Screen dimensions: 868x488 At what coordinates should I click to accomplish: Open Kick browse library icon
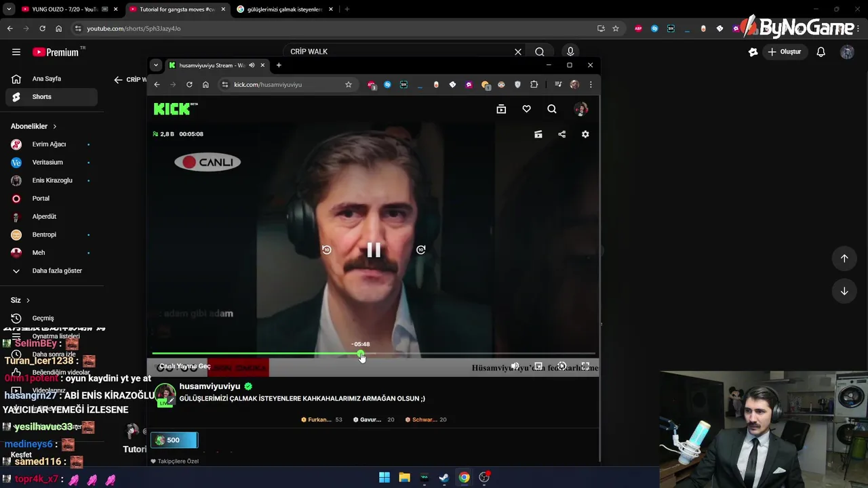tap(501, 109)
